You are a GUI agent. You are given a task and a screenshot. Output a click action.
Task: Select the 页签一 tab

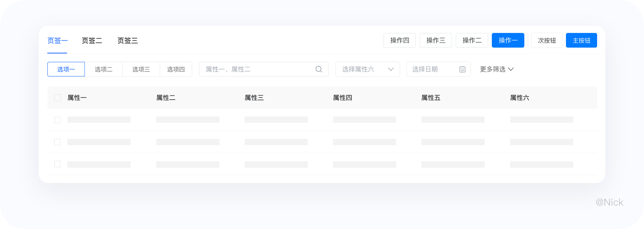pos(57,41)
